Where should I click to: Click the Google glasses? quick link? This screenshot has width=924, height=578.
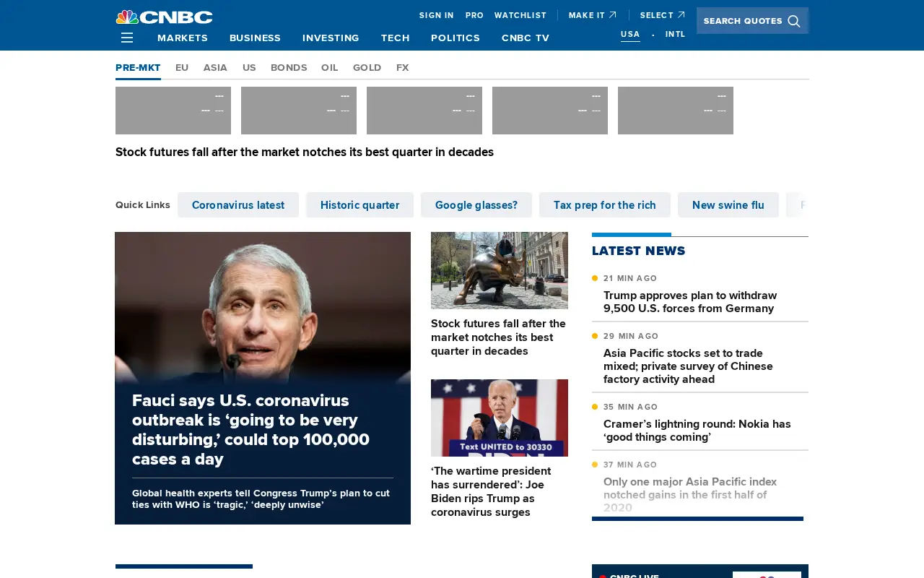[x=476, y=205]
